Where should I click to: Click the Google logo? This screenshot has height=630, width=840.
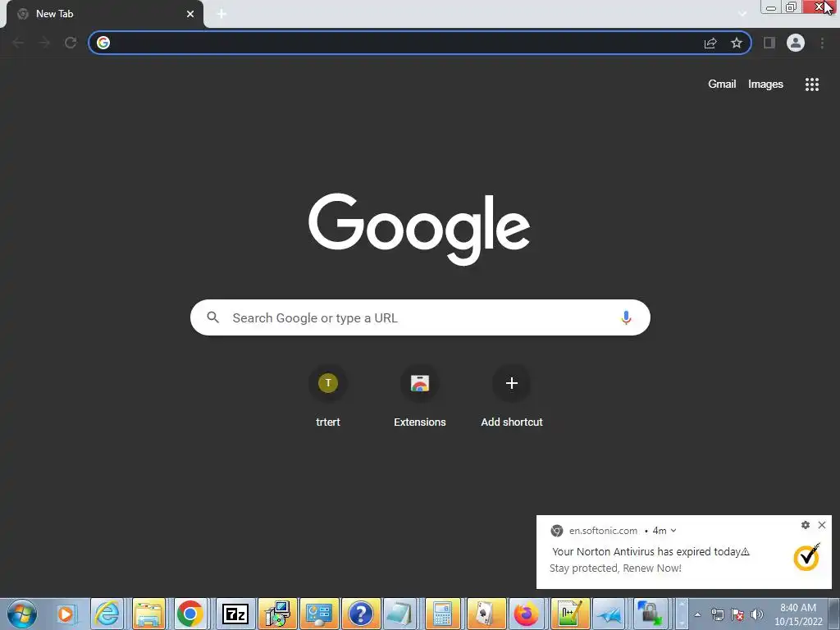(x=419, y=229)
